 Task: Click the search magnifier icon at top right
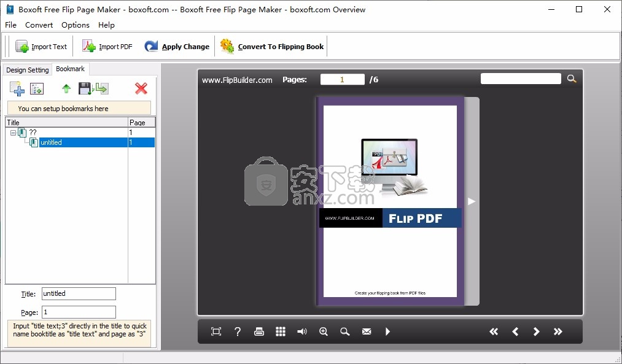pyautogui.click(x=572, y=79)
